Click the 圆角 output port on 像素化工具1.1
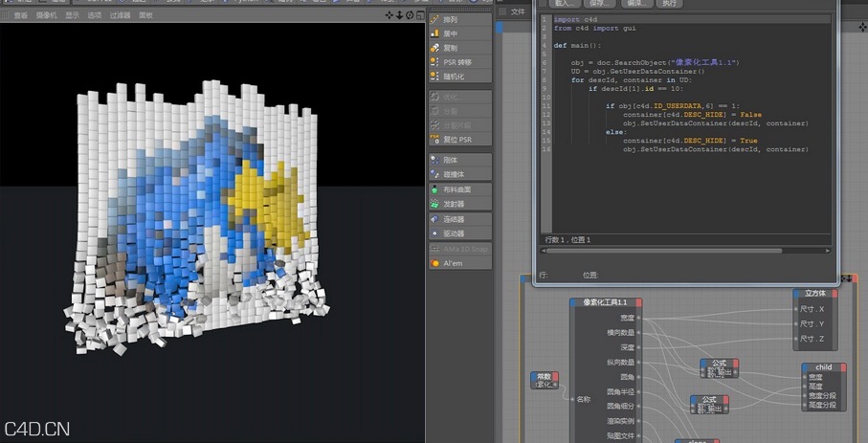The width and height of the screenshot is (868, 443). [x=638, y=377]
